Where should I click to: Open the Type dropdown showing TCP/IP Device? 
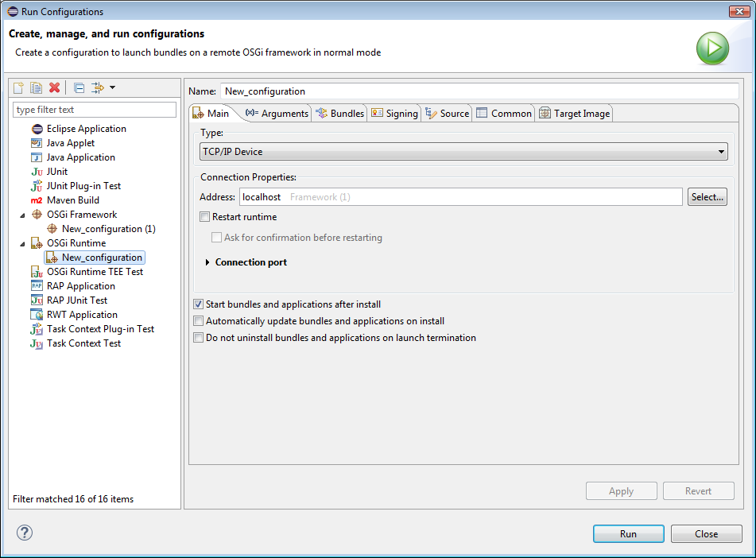click(463, 151)
